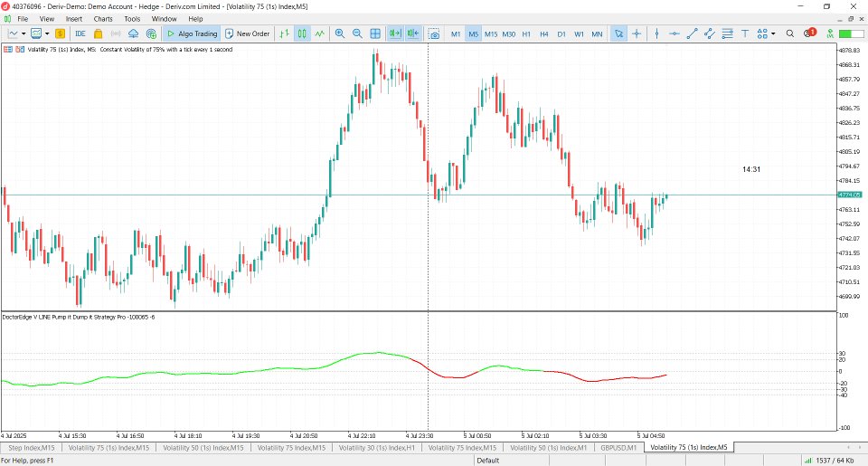Click the depth of market icon beside chart title
The height and width of the screenshot is (466, 868).
point(20,50)
